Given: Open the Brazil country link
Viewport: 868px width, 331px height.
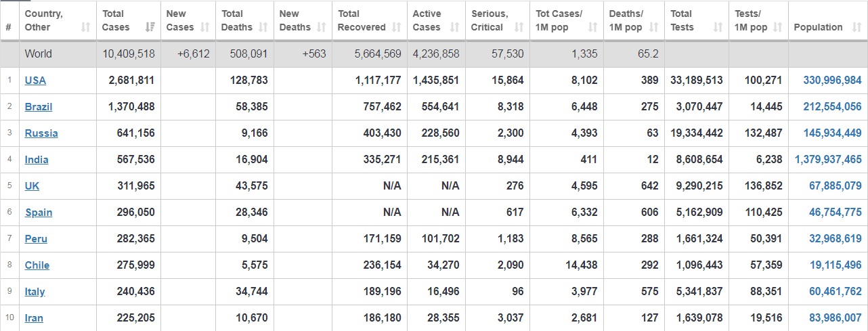Looking at the screenshot, I should click(x=39, y=106).
